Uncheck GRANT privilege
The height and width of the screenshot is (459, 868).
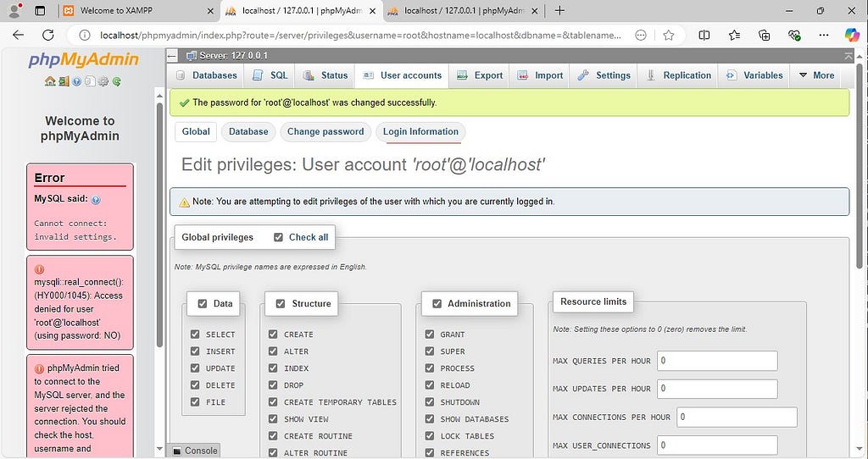[430, 334]
